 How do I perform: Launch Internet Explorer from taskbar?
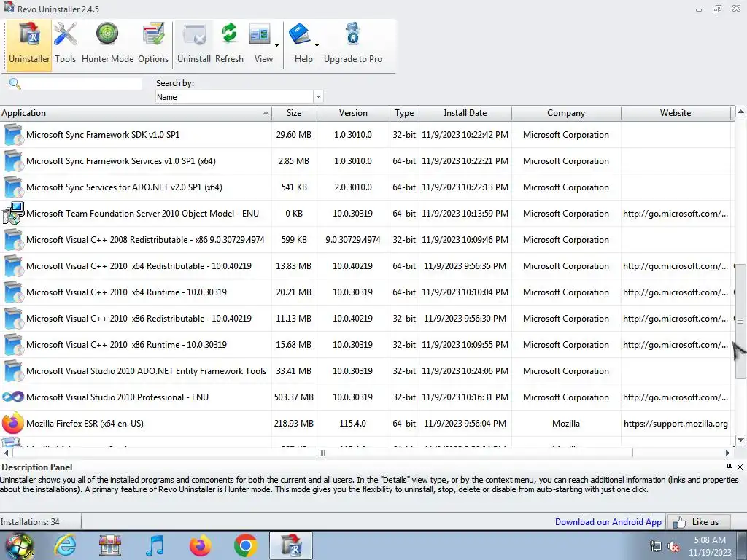[65, 545]
